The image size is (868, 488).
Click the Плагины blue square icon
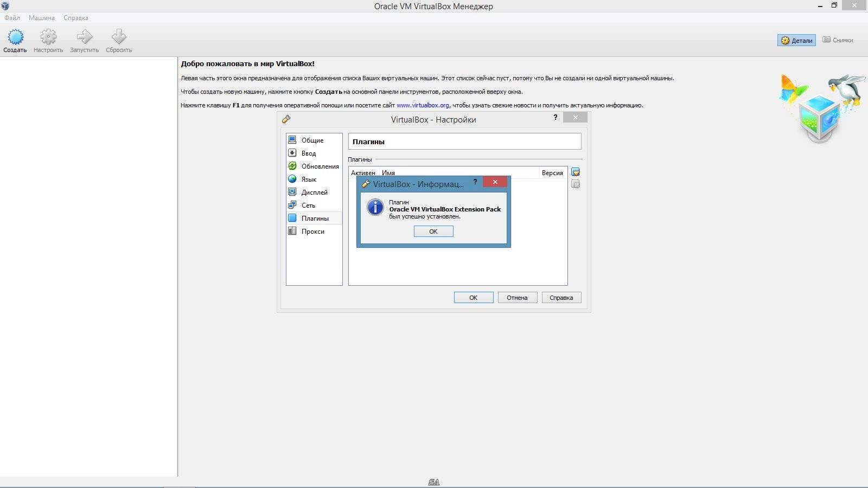coord(292,217)
